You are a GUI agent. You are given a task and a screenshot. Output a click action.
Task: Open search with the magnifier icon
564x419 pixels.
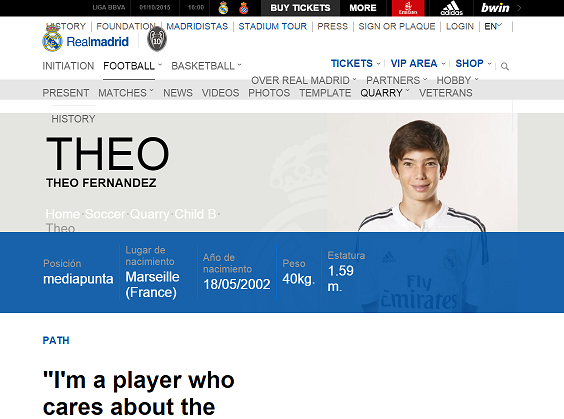505,67
